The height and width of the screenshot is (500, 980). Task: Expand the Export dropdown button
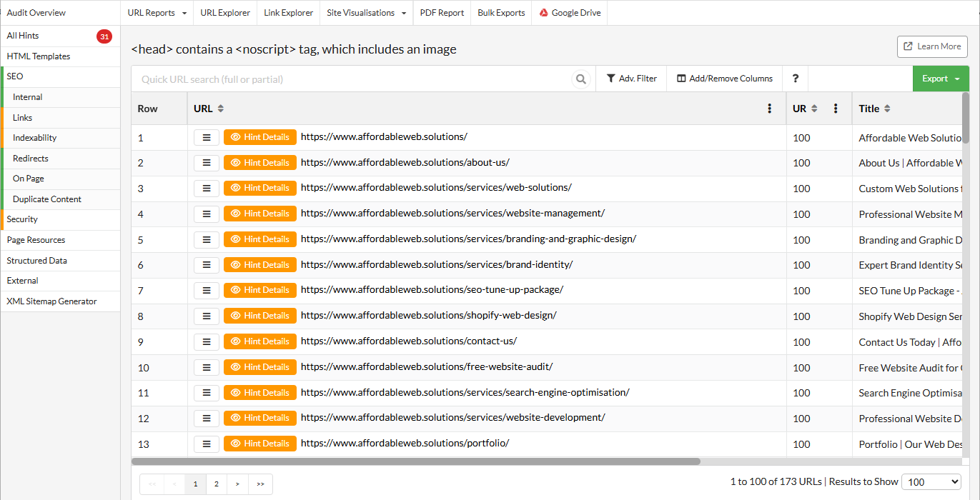940,79
